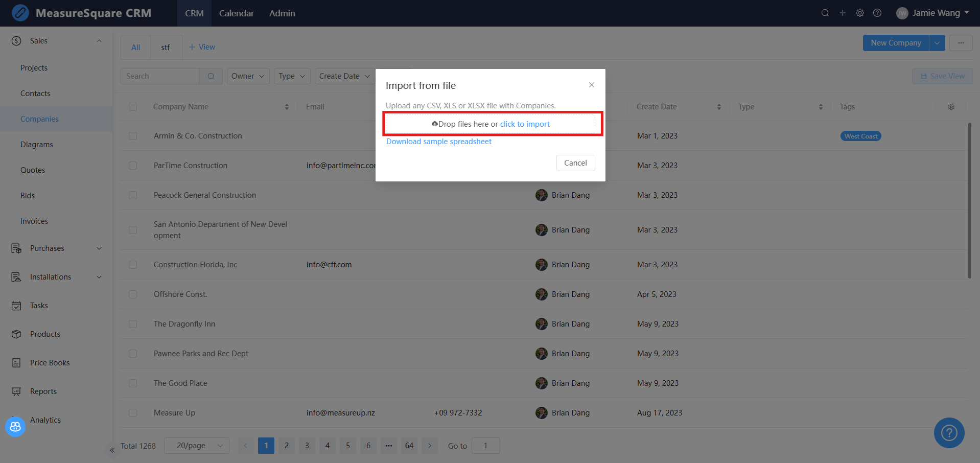Click the company Search input field
The width and height of the screenshot is (980, 463).
tap(160, 76)
